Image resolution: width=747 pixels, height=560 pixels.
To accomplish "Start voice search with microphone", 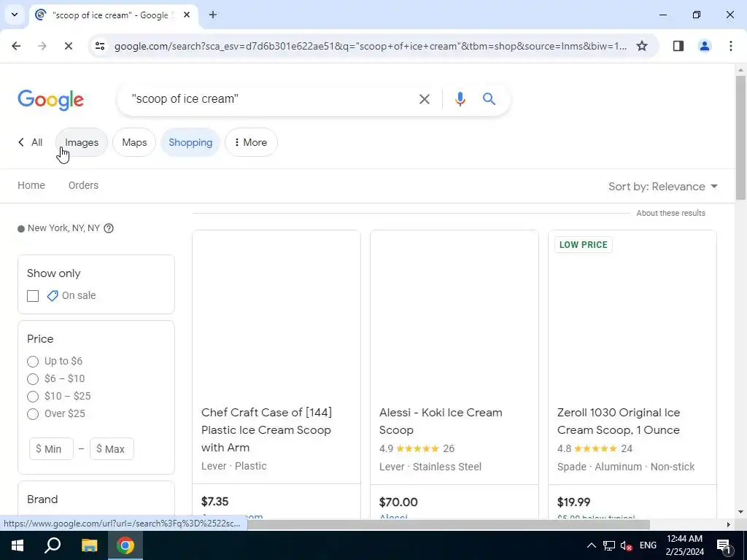I will click(x=460, y=99).
